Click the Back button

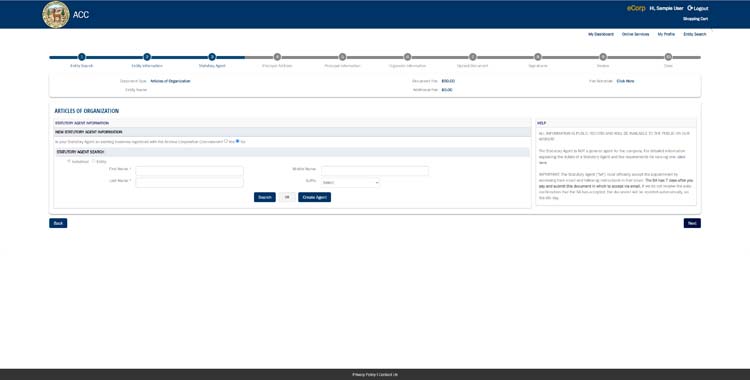point(58,223)
